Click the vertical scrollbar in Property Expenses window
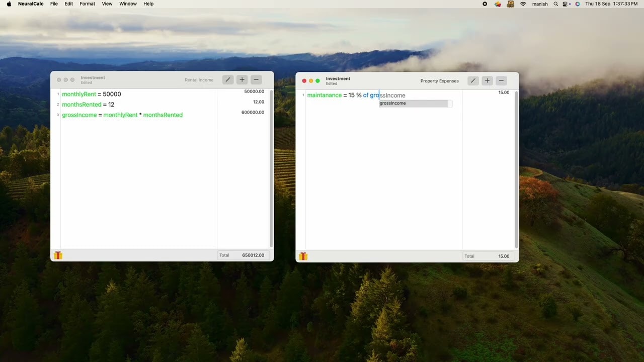The height and width of the screenshot is (362, 644). [517, 169]
